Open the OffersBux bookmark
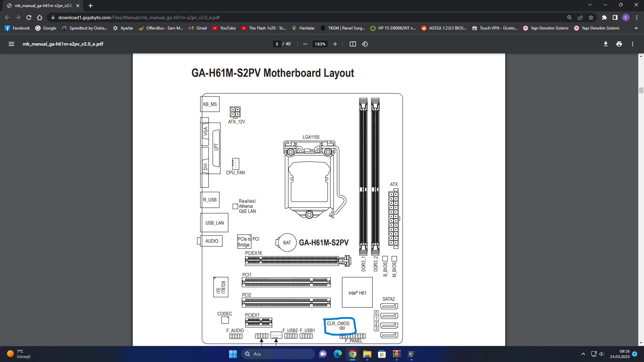 click(x=161, y=28)
